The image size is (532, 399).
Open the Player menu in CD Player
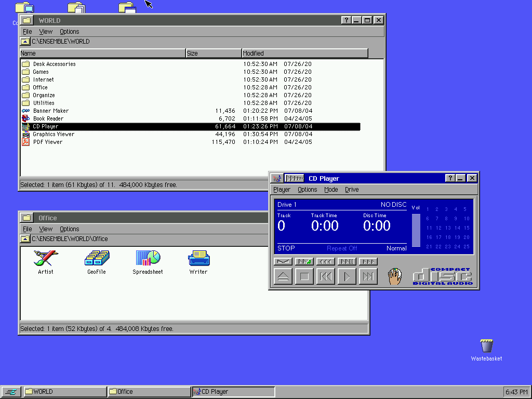[282, 189]
